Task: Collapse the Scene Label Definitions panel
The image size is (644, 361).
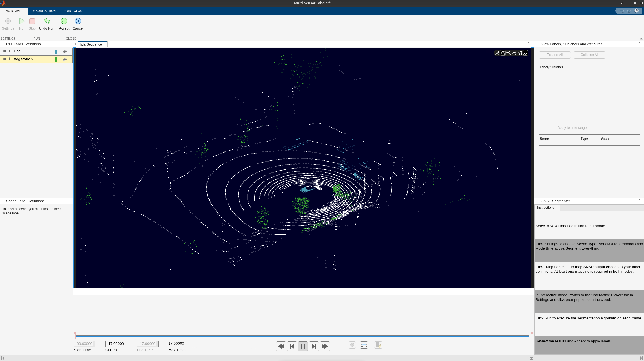Action: (3, 201)
